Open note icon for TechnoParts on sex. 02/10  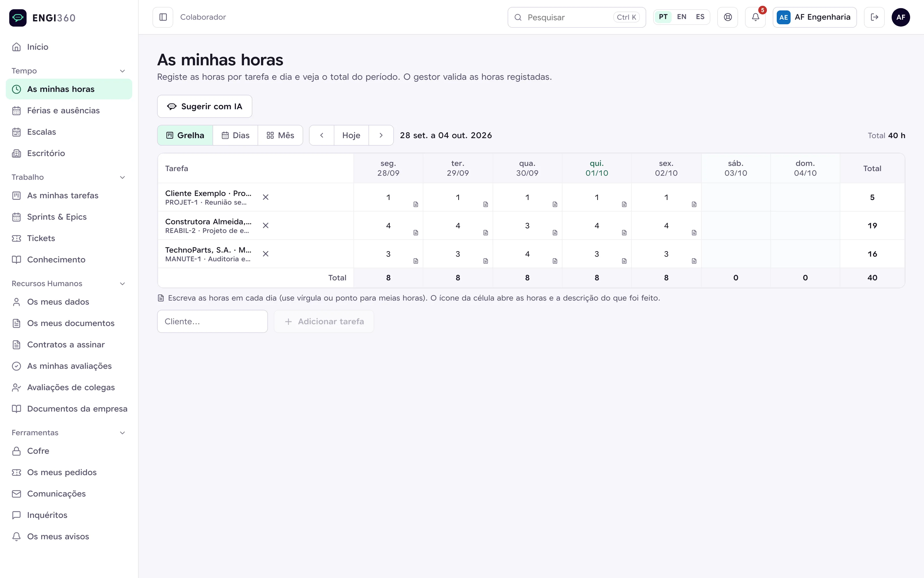click(694, 261)
